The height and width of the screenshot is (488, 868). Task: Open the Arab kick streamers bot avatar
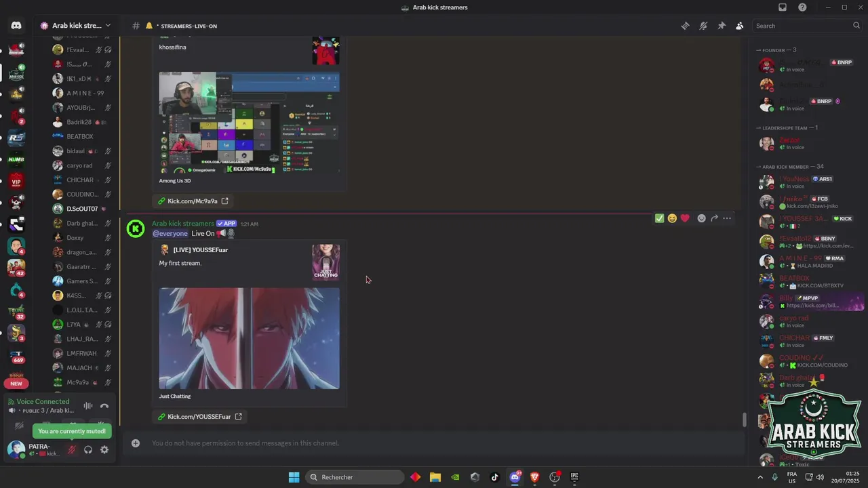[x=136, y=229]
